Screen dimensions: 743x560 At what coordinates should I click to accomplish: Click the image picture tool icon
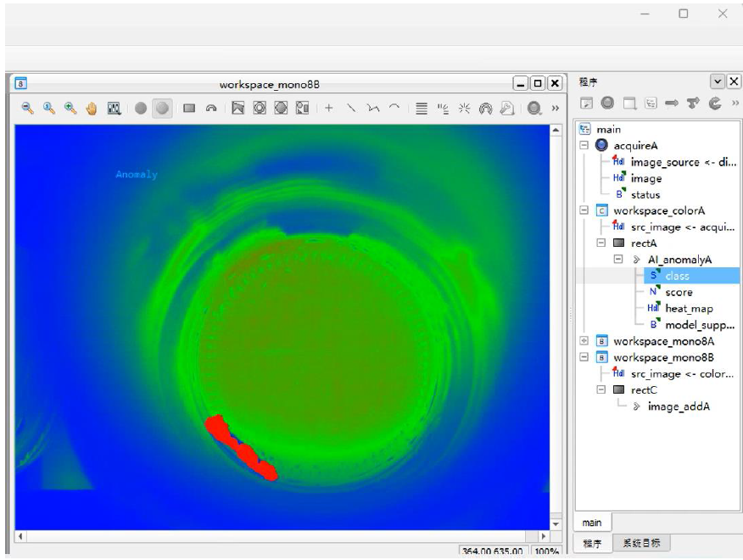pyautogui.click(x=237, y=108)
